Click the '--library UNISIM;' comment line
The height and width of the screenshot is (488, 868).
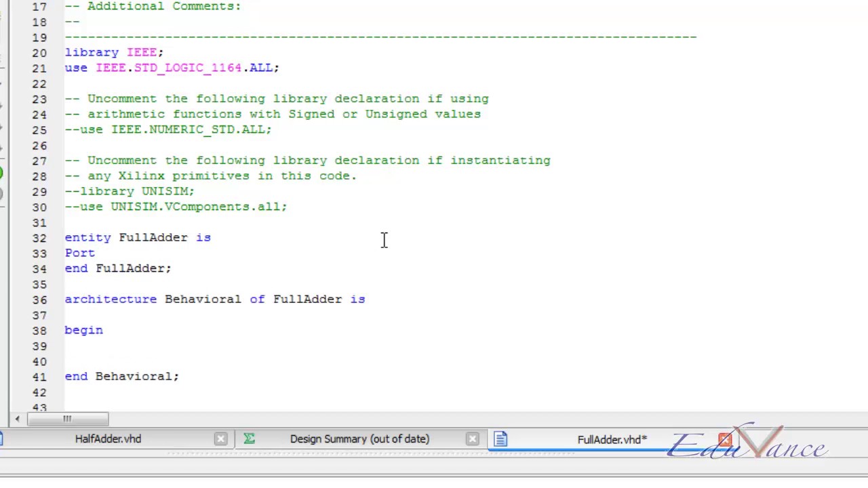(130, 191)
